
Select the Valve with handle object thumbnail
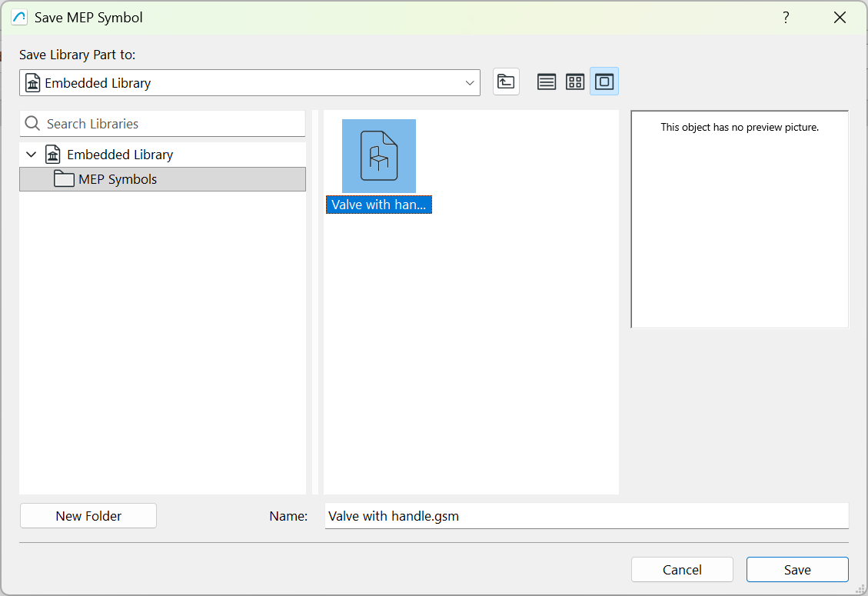click(378, 156)
